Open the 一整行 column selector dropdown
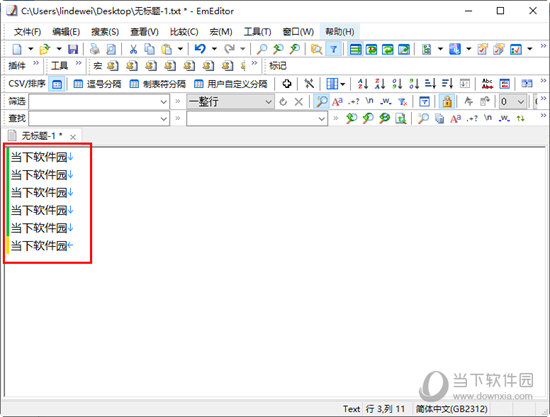Image resolution: width=550 pixels, height=417 pixels. point(230,102)
